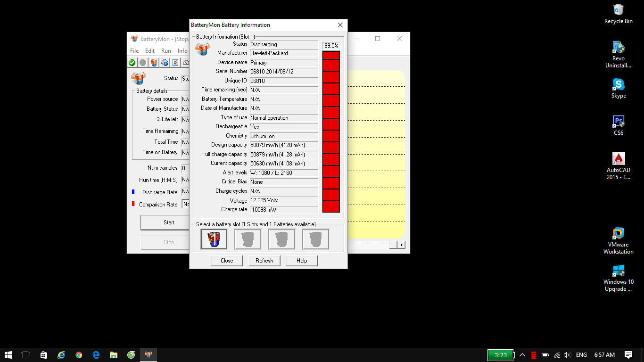644x362 pixels.
Task: Open battery information from toolbar battery icon
Action: [x=154, y=63]
